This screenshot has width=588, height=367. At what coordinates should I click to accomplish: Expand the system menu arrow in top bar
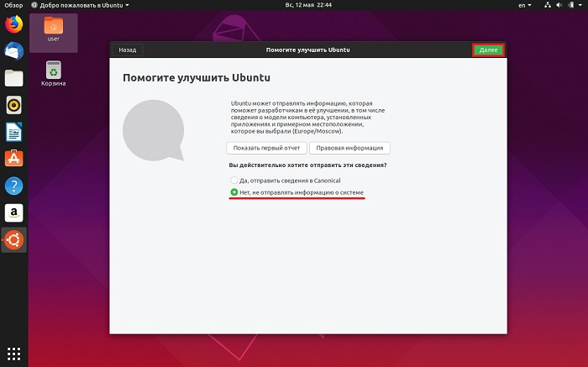click(x=580, y=5)
